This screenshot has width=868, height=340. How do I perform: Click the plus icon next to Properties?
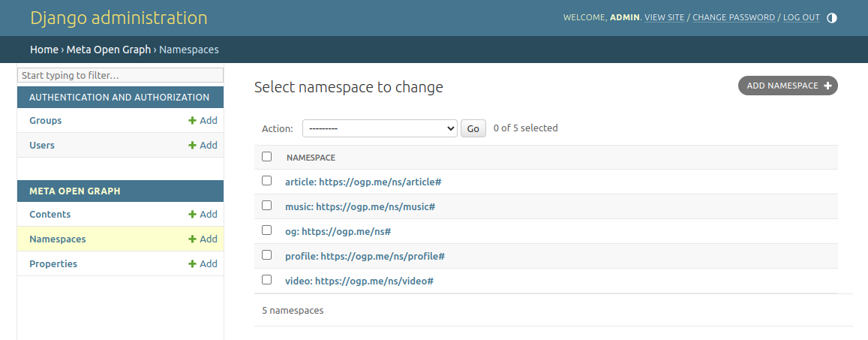point(192,263)
